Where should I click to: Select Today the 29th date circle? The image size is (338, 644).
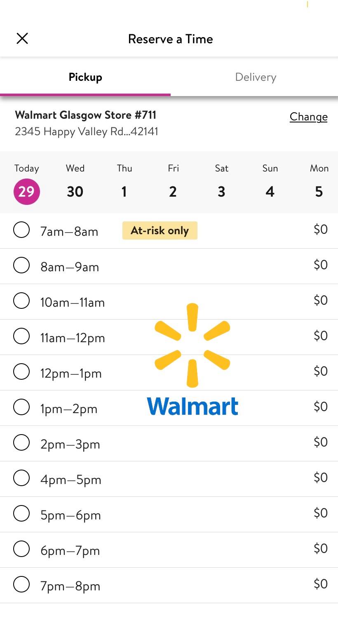click(27, 192)
